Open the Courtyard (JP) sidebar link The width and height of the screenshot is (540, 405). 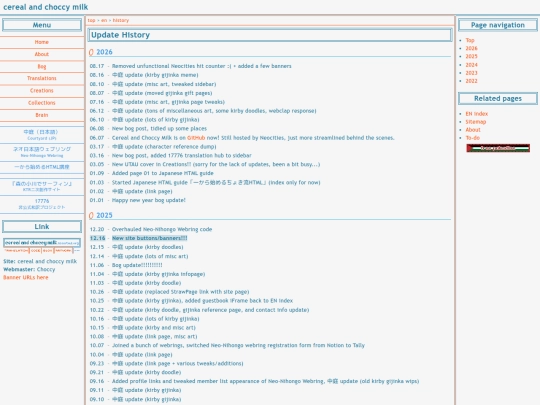42,135
